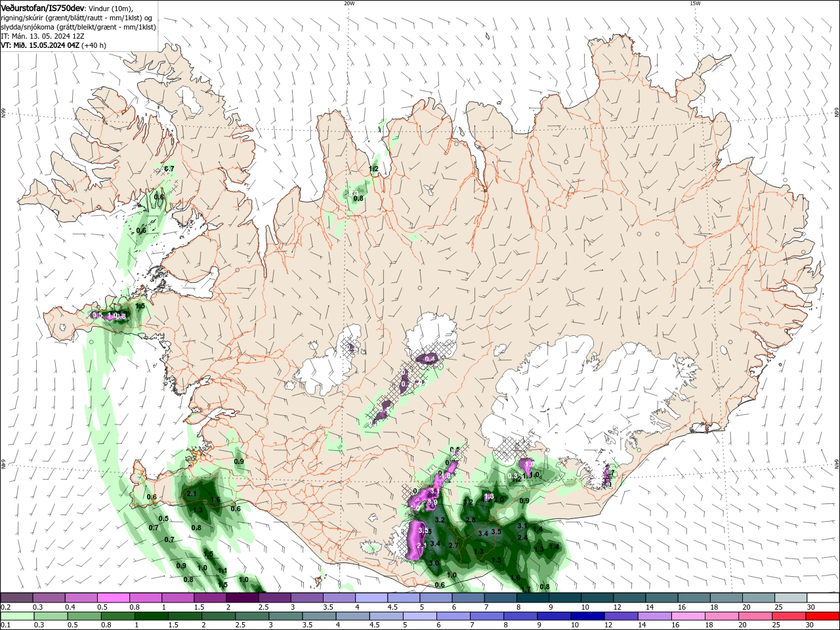Viewport: 840px width, 630px height.
Task: Click the 20W longitude label
Action: click(x=349, y=3)
